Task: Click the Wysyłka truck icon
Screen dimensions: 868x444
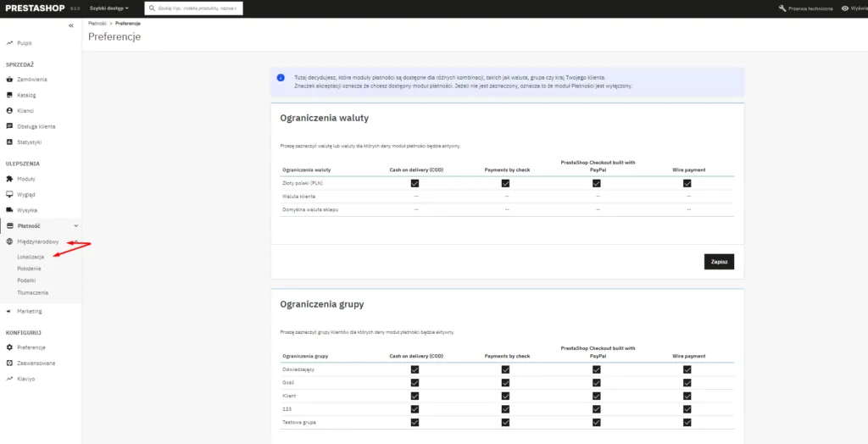Action: [x=9, y=210]
